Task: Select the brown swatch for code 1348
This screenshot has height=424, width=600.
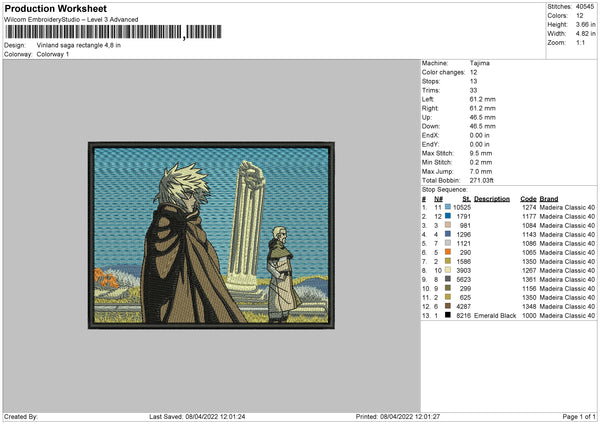Action: click(448, 306)
